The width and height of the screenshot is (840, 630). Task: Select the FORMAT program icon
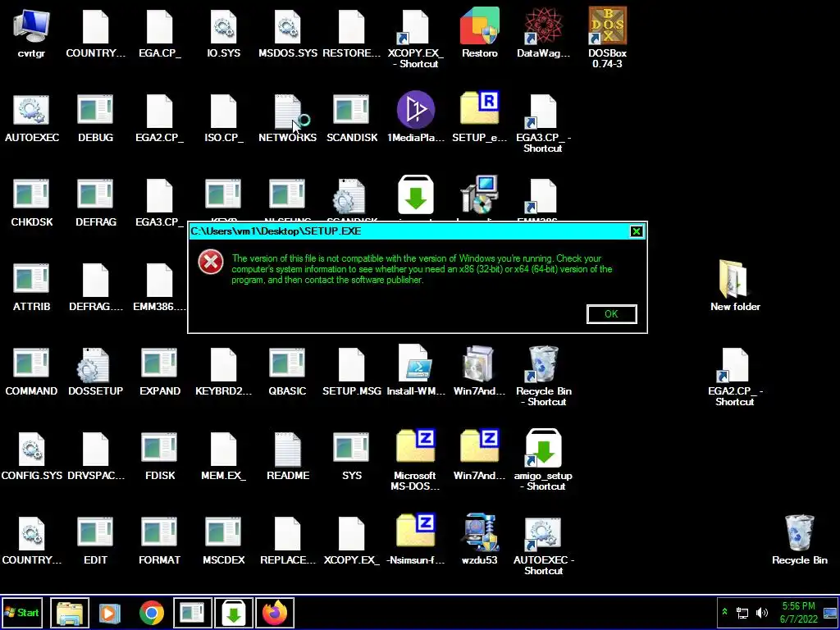[x=160, y=541]
